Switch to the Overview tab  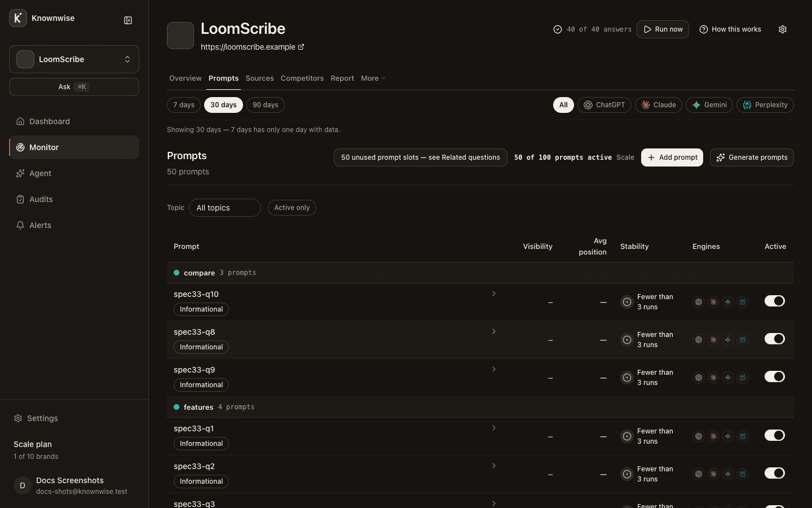point(186,78)
